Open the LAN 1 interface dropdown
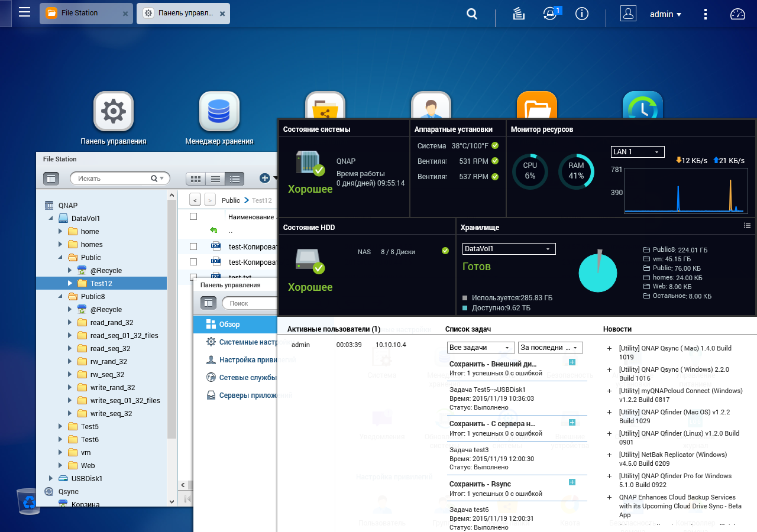 point(638,152)
